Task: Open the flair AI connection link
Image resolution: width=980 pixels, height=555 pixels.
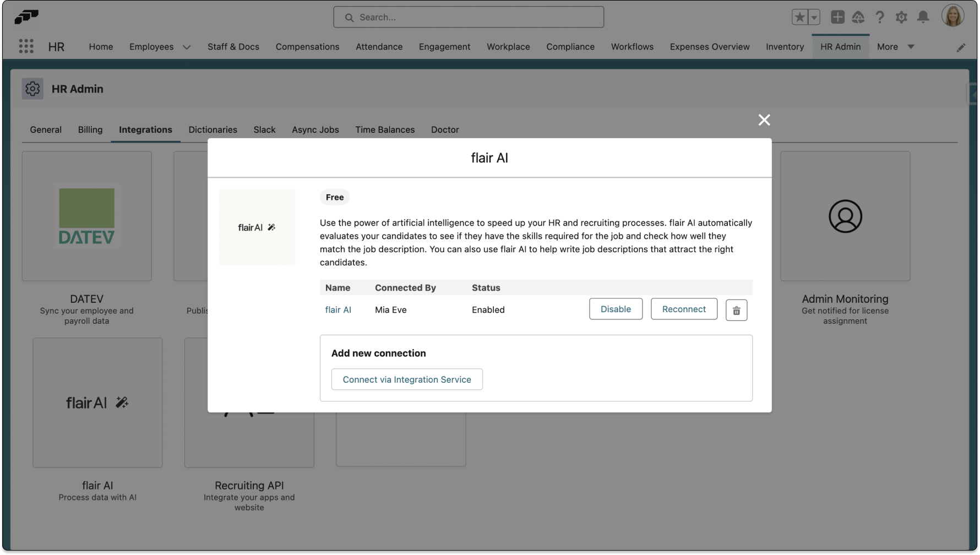Action: point(338,310)
